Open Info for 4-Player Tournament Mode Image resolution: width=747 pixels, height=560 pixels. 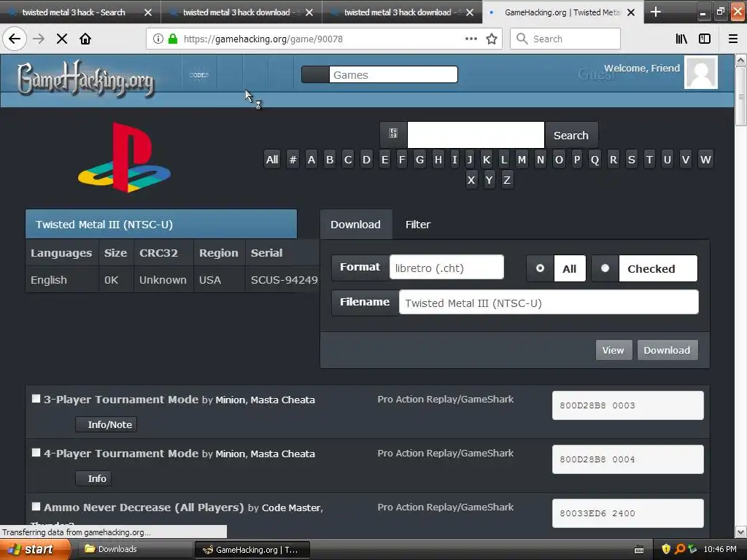93,478
